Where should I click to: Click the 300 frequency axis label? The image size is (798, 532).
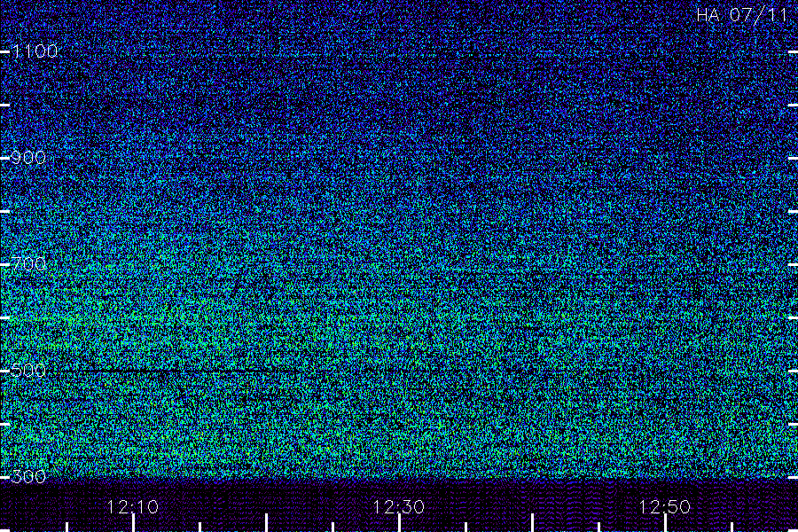point(28,477)
